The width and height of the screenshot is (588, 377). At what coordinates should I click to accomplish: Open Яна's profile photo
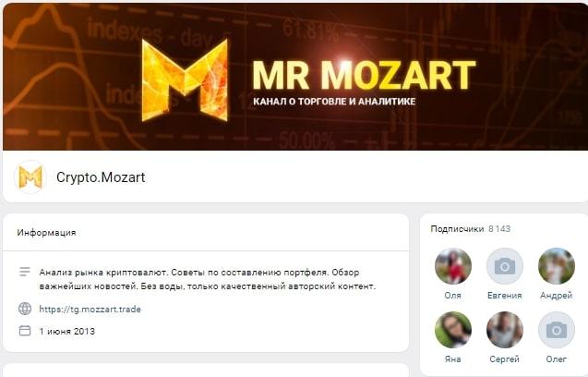453,330
